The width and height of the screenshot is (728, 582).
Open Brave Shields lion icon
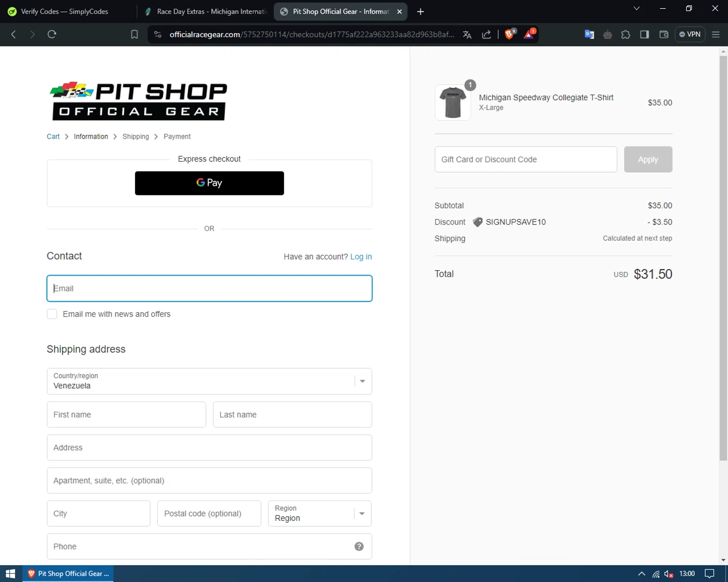point(510,34)
